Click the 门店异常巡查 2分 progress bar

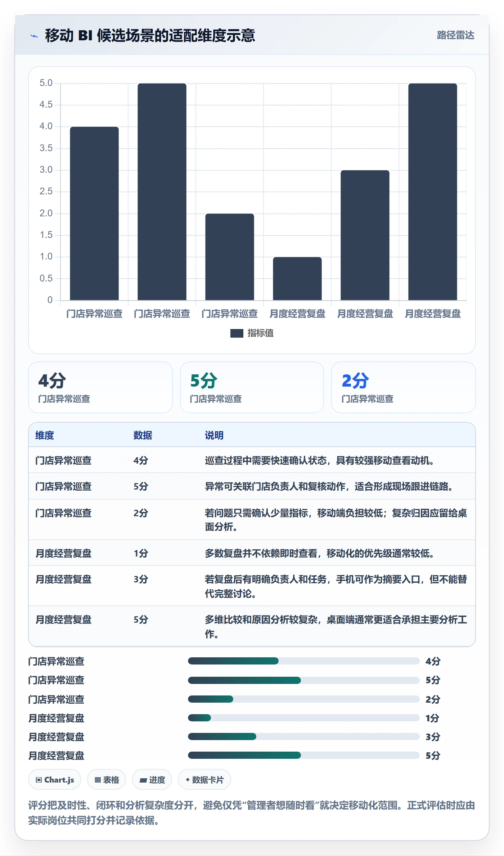tap(304, 699)
